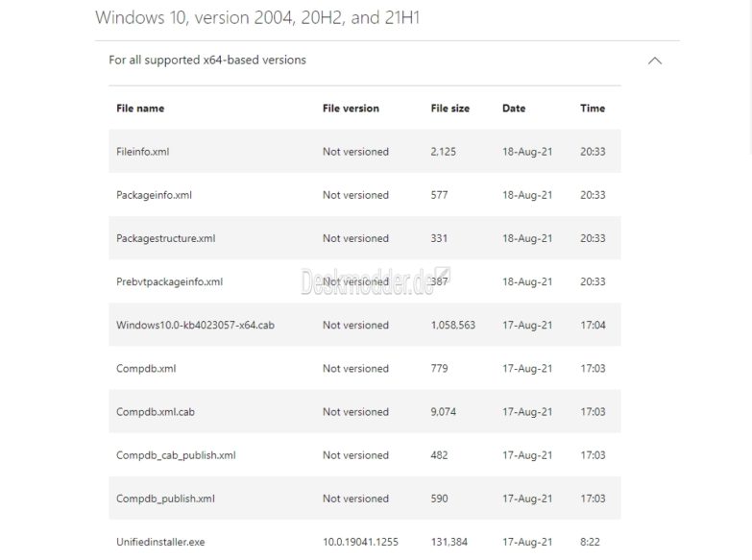Select the Fileinfo.xml file name
The height and width of the screenshot is (560, 752).
point(143,152)
